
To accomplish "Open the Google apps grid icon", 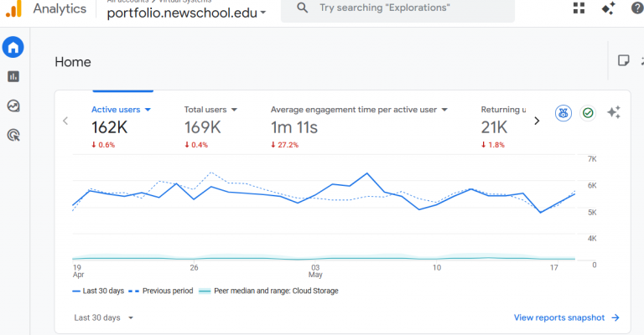I will coord(579,8).
